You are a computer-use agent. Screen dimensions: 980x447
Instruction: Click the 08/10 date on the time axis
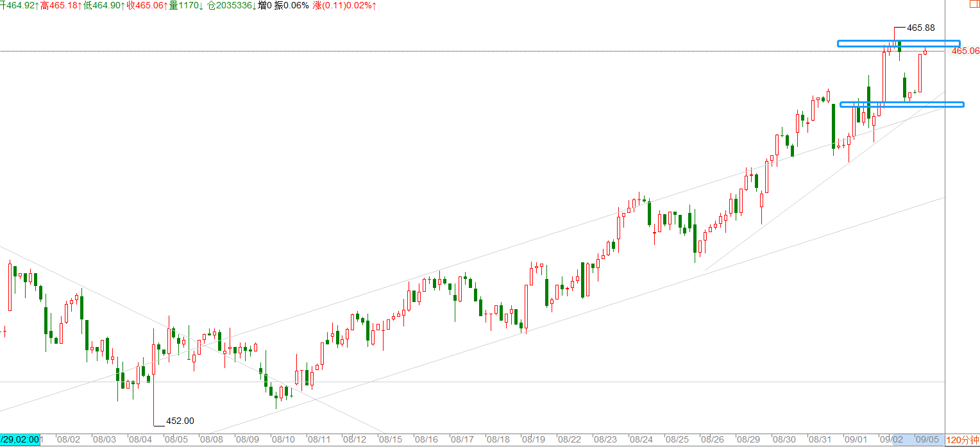tap(283, 440)
